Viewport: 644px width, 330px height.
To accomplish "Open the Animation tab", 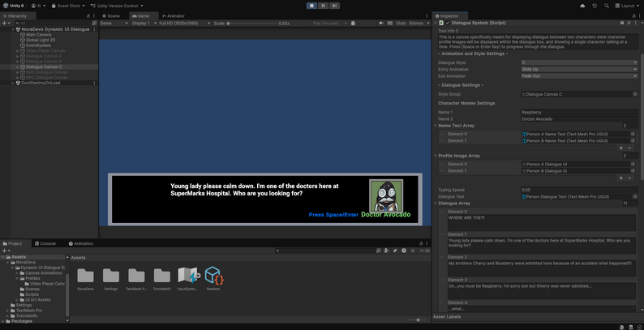I will click(x=81, y=243).
